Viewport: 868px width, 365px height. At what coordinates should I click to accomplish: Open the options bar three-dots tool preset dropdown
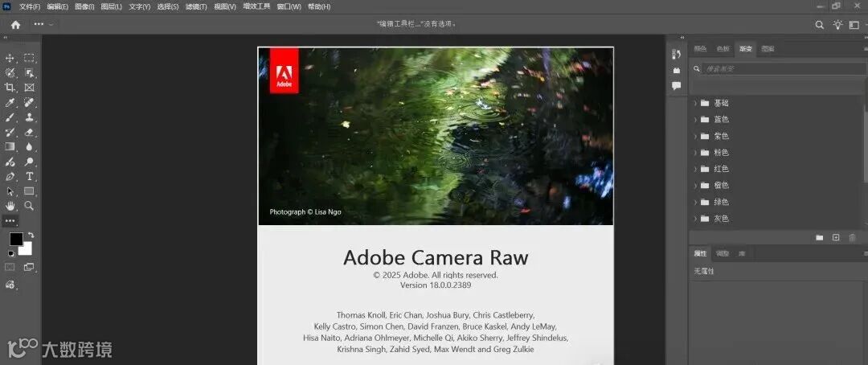coord(43,24)
